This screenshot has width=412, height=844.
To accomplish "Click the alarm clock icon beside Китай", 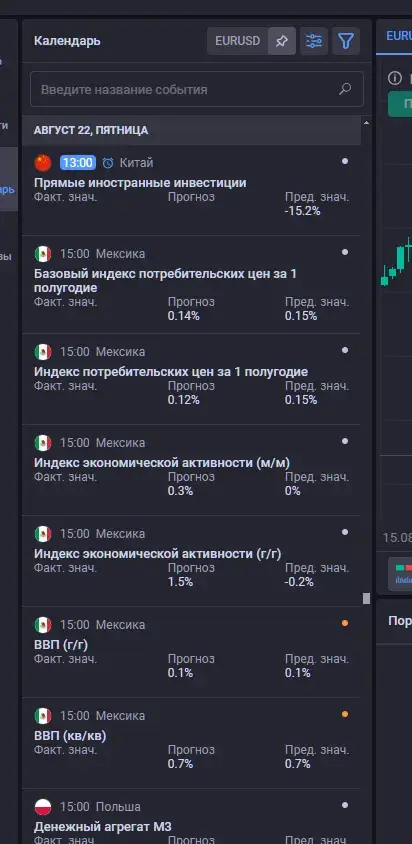I will point(108,163).
